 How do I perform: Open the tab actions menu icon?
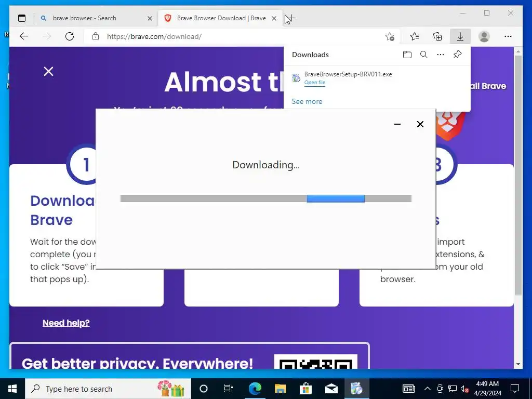[22, 18]
